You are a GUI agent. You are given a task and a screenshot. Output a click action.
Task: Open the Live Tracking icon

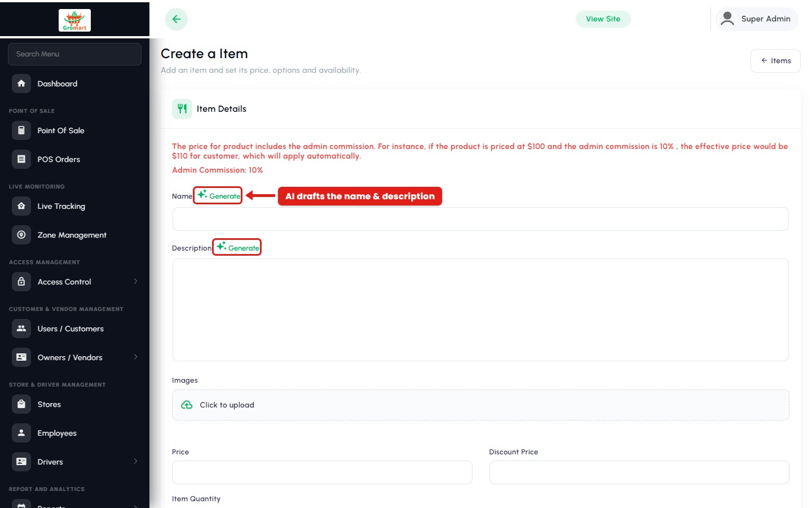pos(21,206)
